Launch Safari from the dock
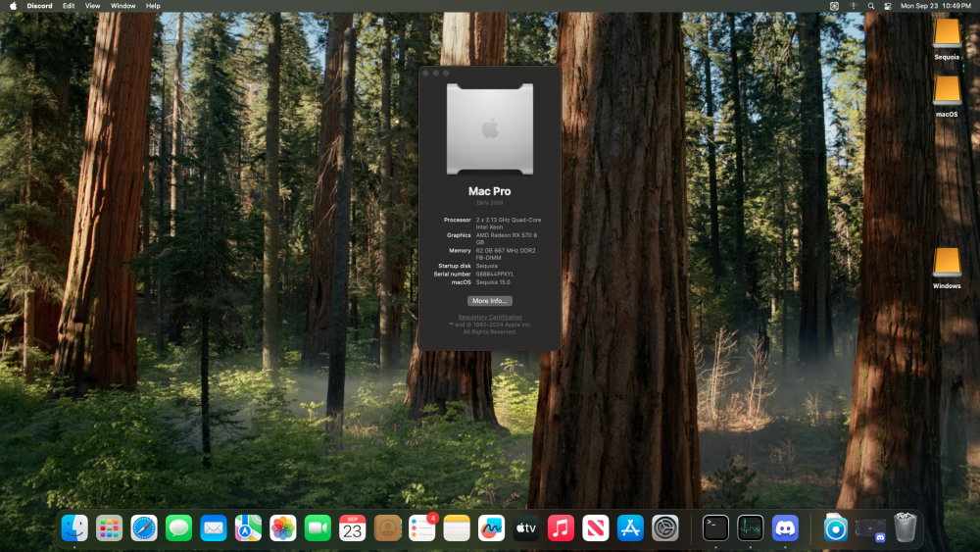 (x=144, y=528)
